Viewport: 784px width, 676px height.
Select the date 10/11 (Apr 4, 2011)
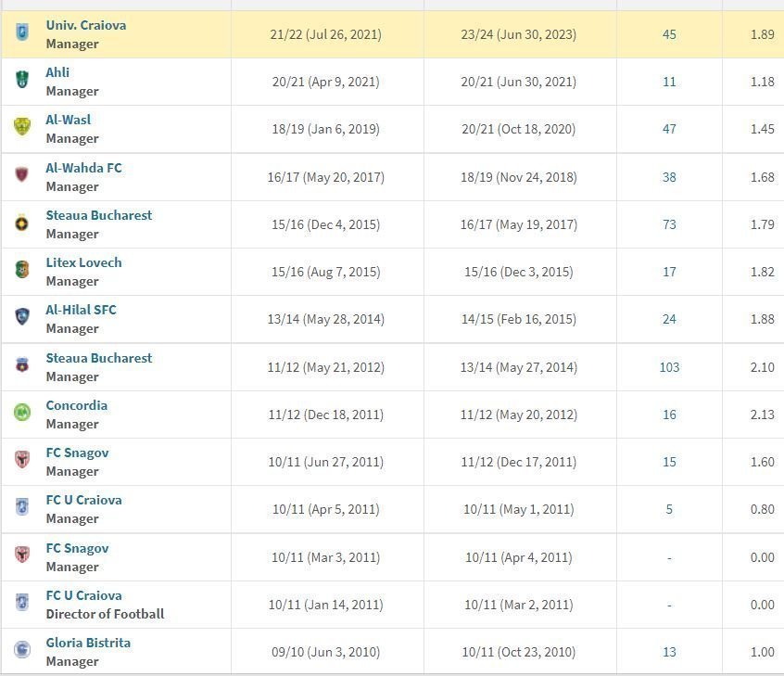click(519, 557)
